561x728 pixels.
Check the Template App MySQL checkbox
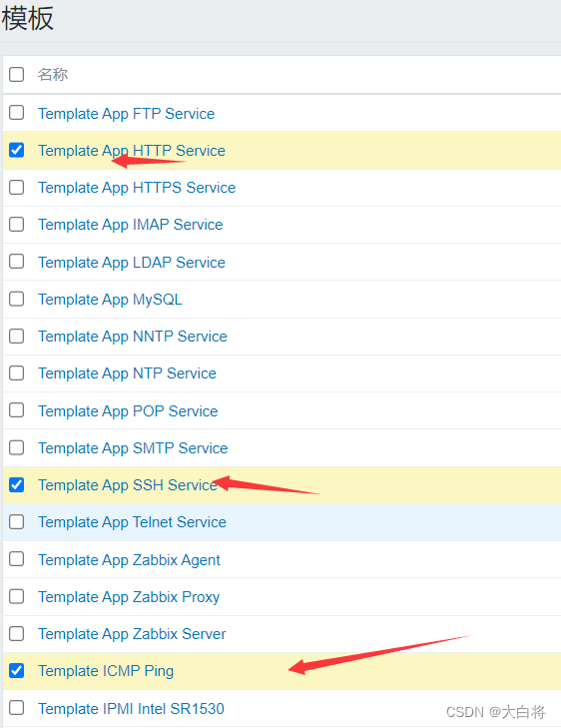(x=17, y=299)
